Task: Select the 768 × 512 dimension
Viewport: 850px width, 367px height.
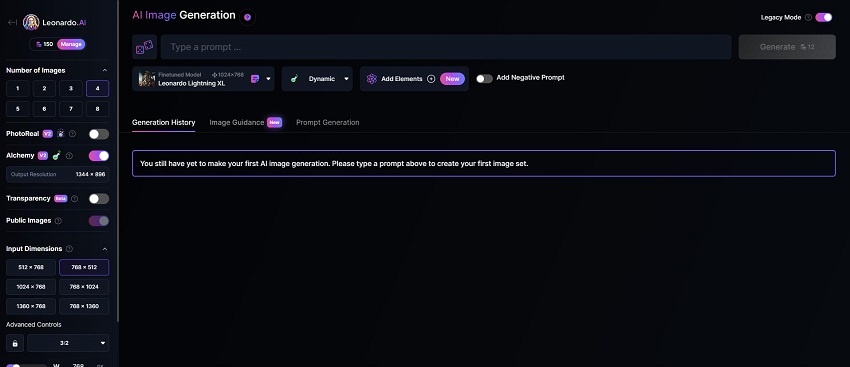Action: (x=84, y=267)
